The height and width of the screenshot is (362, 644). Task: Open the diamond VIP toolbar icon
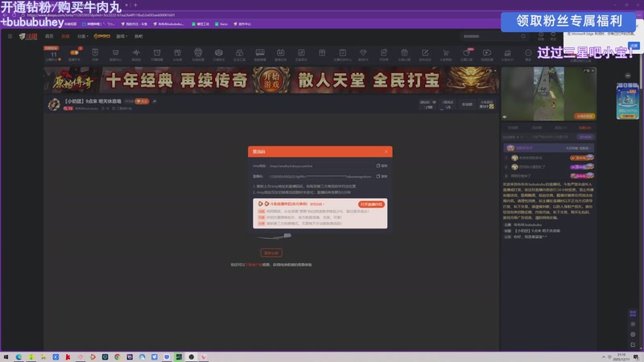point(363,52)
